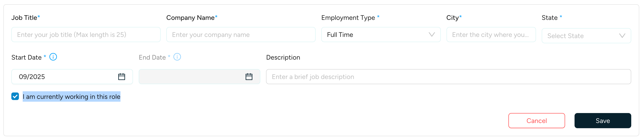
Task: Open the Select State dropdown
Action: pyautogui.click(x=586, y=35)
